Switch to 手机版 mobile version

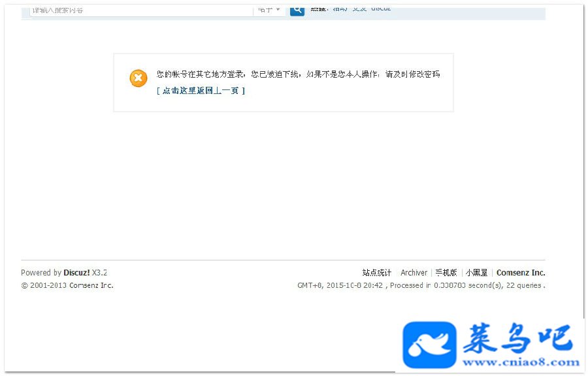point(446,273)
